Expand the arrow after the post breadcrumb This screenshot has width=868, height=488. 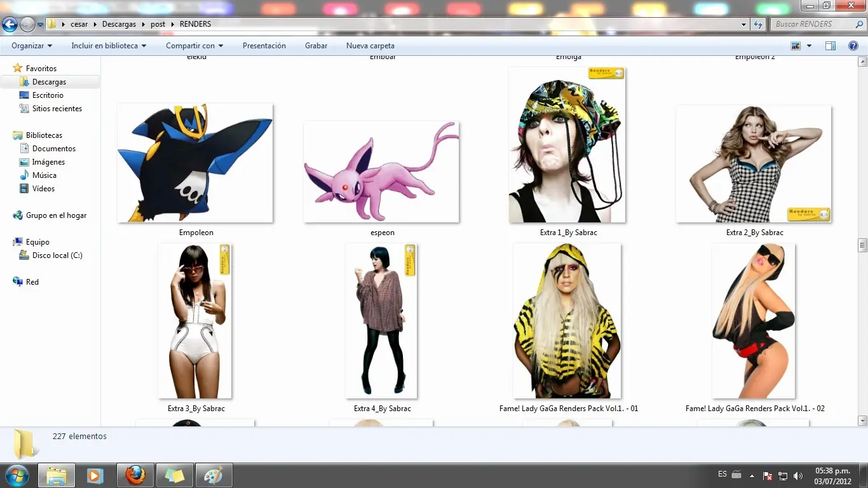click(x=173, y=24)
